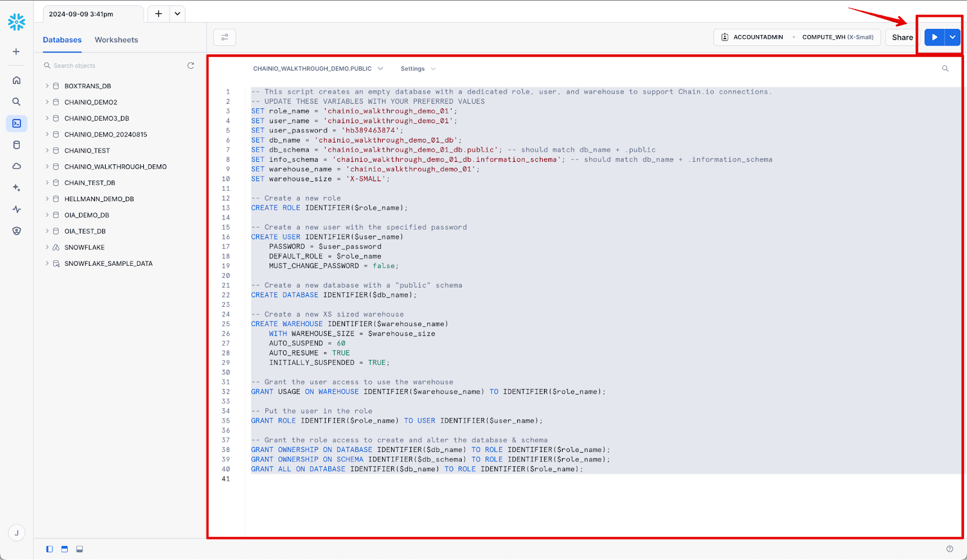Image resolution: width=967 pixels, height=560 pixels.
Task: Click the filter settings icon above editor
Action: (x=225, y=37)
